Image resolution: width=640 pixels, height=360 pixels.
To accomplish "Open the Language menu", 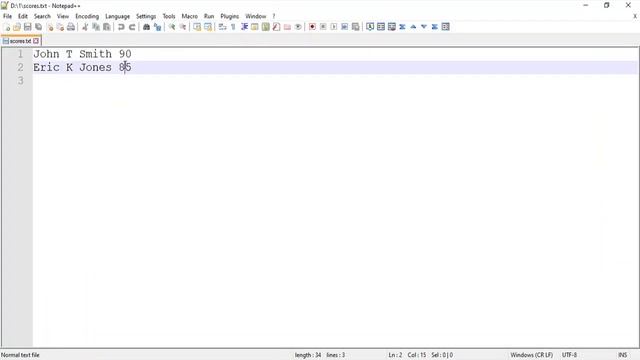I will pyautogui.click(x=118, y=16).
